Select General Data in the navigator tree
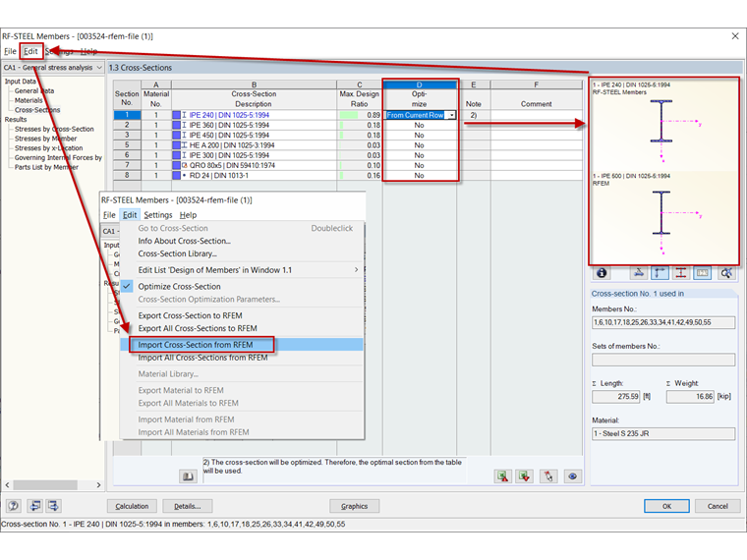The height and width of the screenshot is (560, 747). (x=34, y=91)
